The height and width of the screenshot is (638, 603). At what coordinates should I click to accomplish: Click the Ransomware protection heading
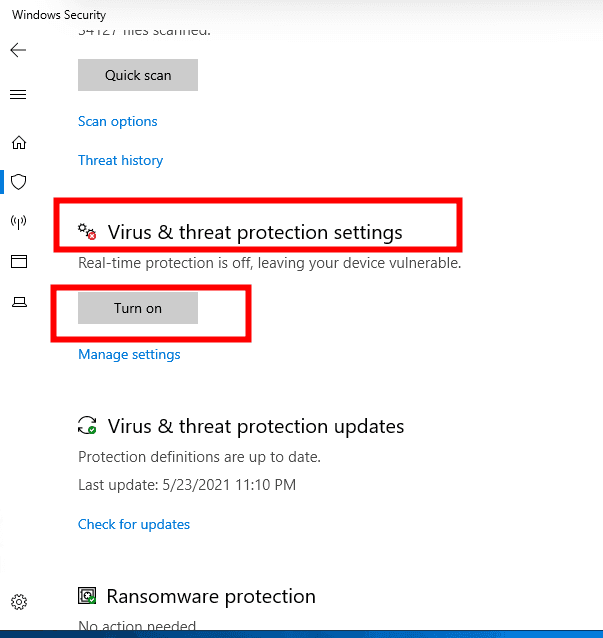click(x=211, y=597)
